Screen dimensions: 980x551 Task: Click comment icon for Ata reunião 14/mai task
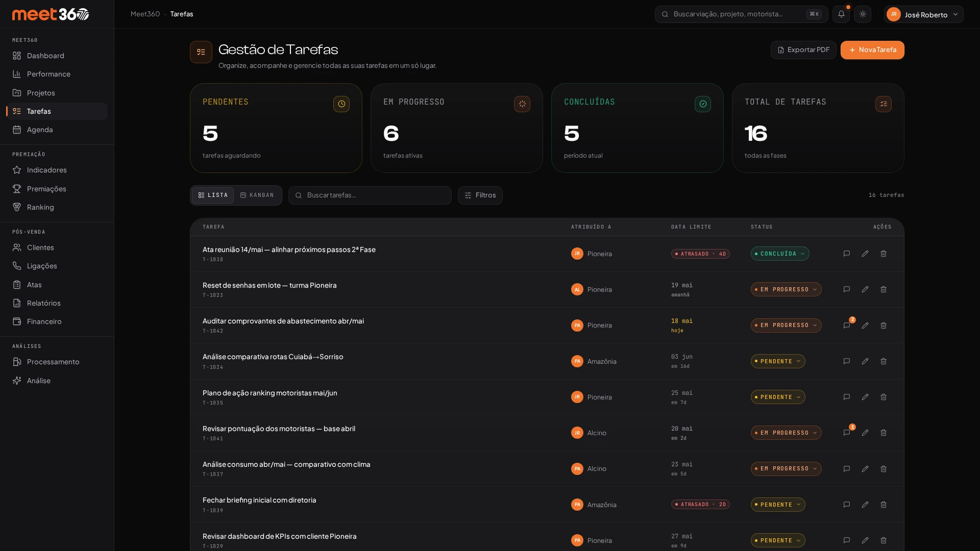tap(847, 254)
